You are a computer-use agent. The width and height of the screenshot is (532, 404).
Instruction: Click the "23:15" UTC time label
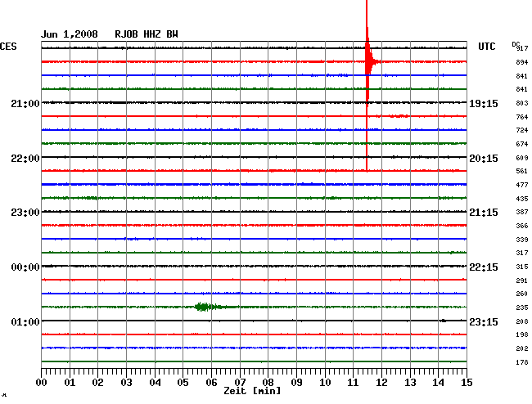point(484,321)
